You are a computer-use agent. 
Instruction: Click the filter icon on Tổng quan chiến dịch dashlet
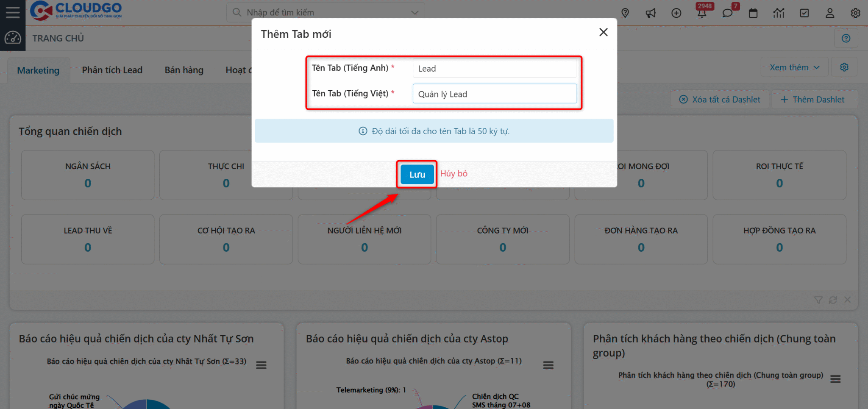[818, 300]
